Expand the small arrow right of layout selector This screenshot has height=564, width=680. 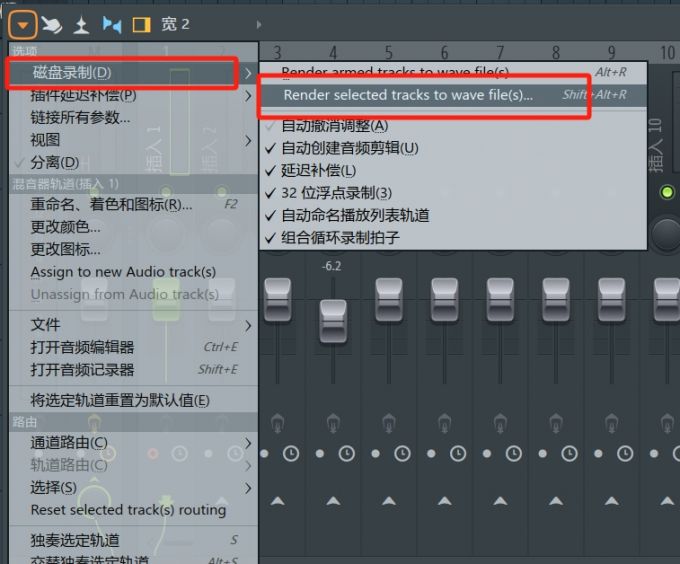point(259,25)
